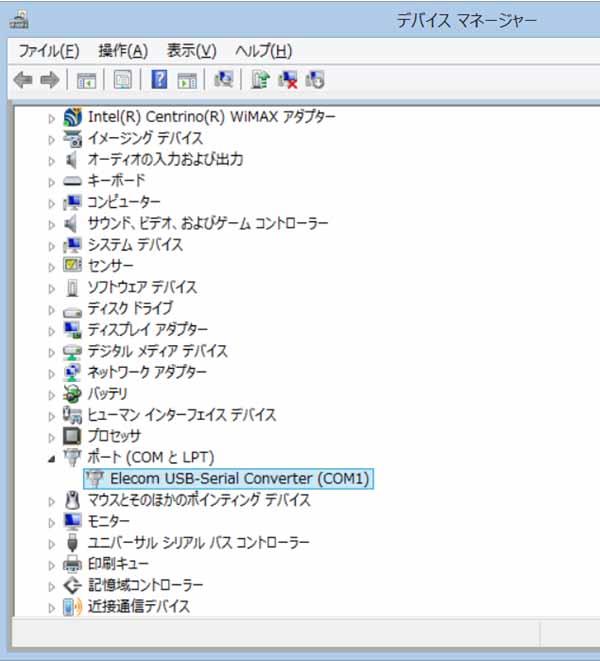Select the プロセッサ chip icon
The image size is (600, 661).
tap(72, 436)
